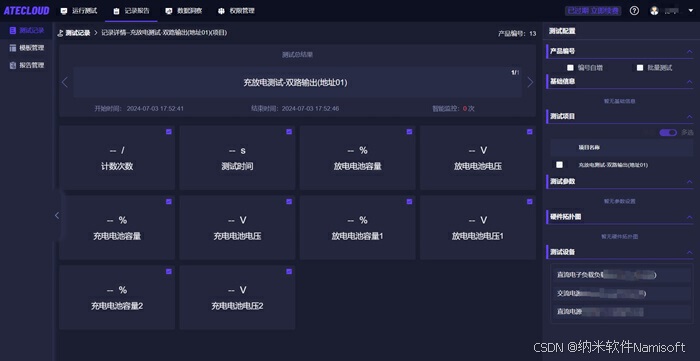
Task: Collapse the 硬件拓扑图 section
Action: pyautogui.click(x=689, y=216)
